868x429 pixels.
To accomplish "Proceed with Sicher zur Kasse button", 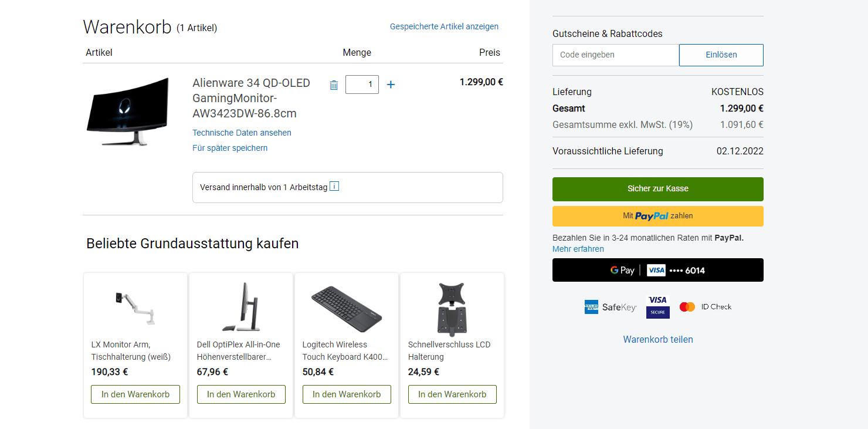I will point(658,189).
